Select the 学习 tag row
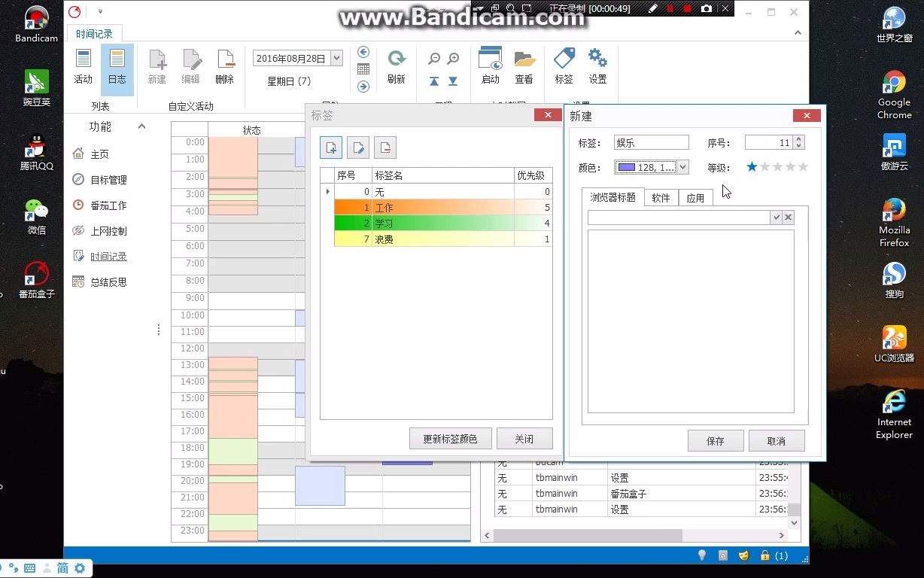This screenshot has height=578, width=924. tap(443, 224)
